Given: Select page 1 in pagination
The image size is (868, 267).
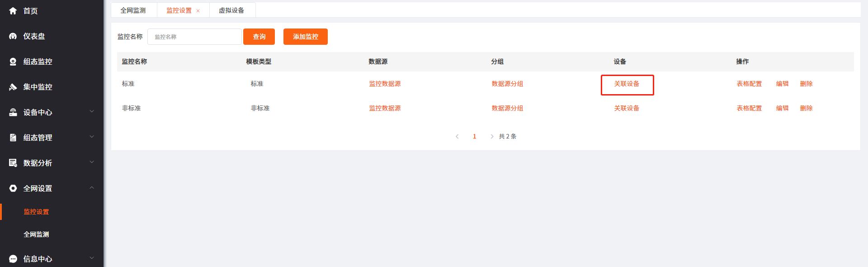Looking at the screenshot, I should [474, 136].
